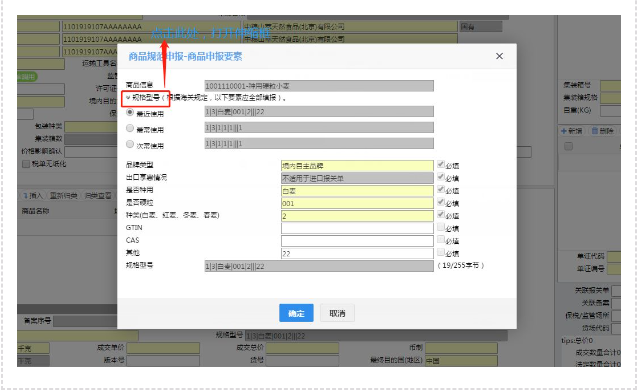
Task: Click the dialog title 商品规范申报-商品申报要素
Action: pos(185,56)
